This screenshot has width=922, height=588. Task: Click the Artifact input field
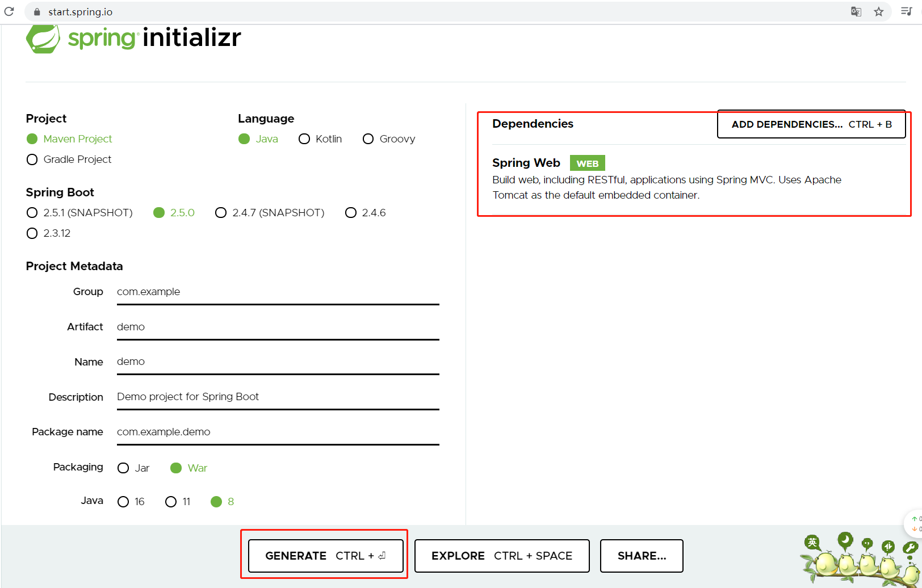coord(278,327)
